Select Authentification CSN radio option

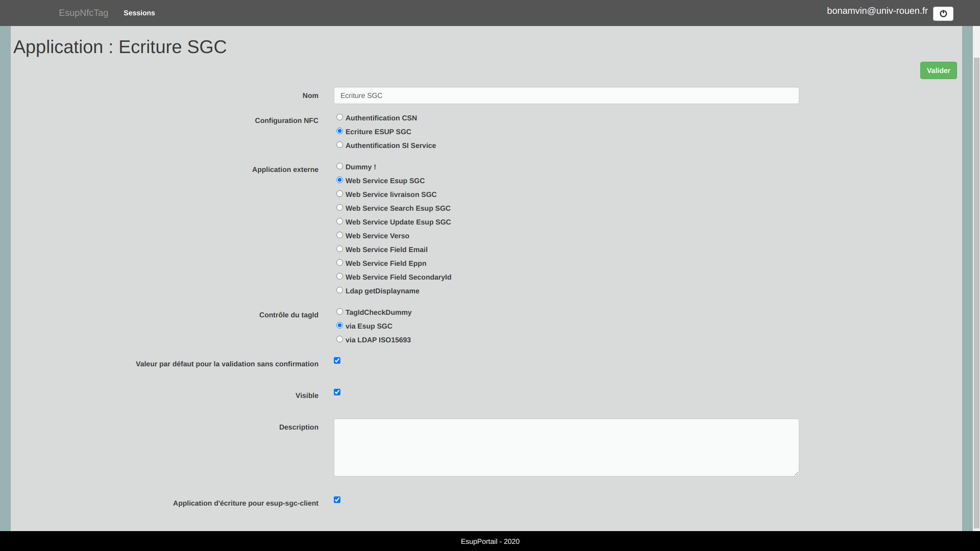pyautogui.click(x=339, y=117)
